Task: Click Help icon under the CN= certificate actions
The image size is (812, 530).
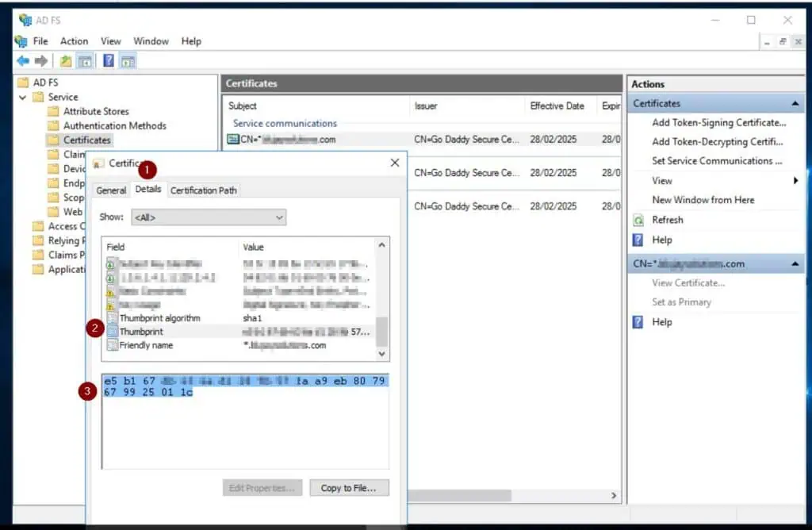Action: (638, 322)
